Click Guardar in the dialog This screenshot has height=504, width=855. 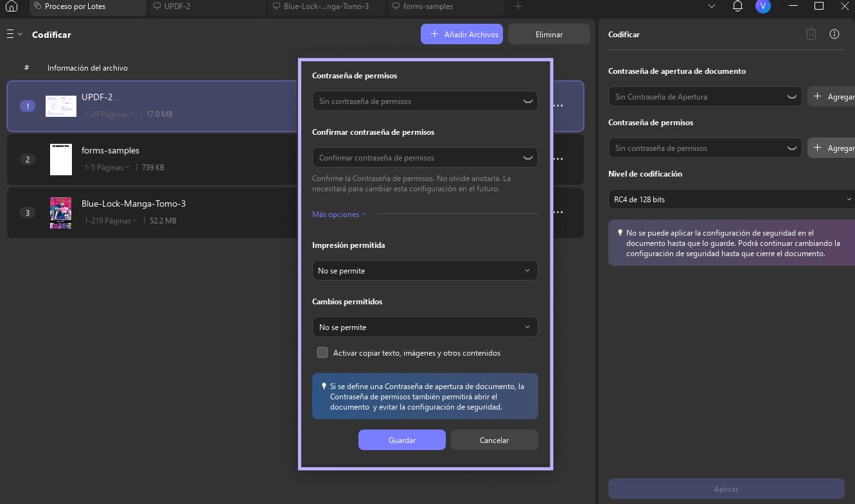[402, 440]
